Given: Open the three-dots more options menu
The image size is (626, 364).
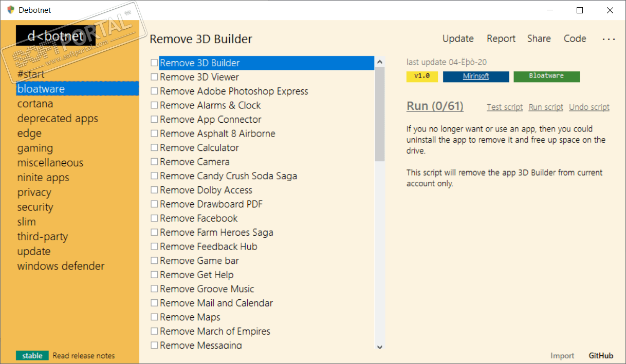Looking at the screenshot, I should tap(609, 39).
